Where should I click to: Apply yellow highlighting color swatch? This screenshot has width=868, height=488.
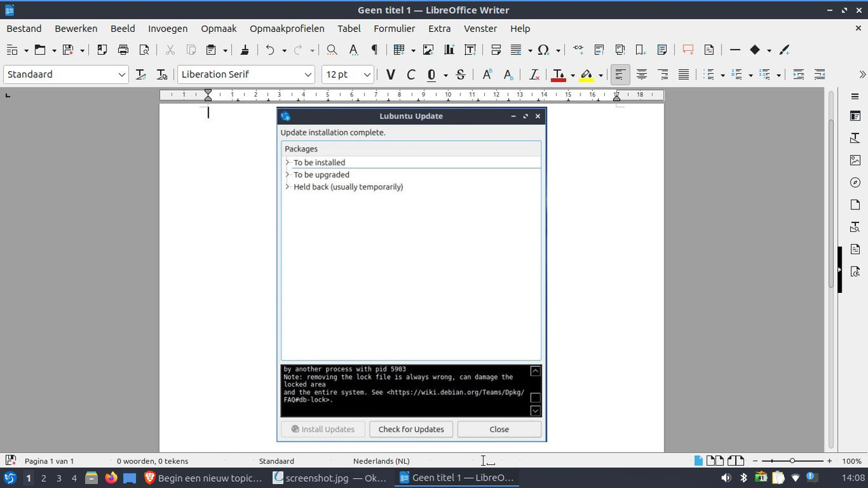[587, 75]
